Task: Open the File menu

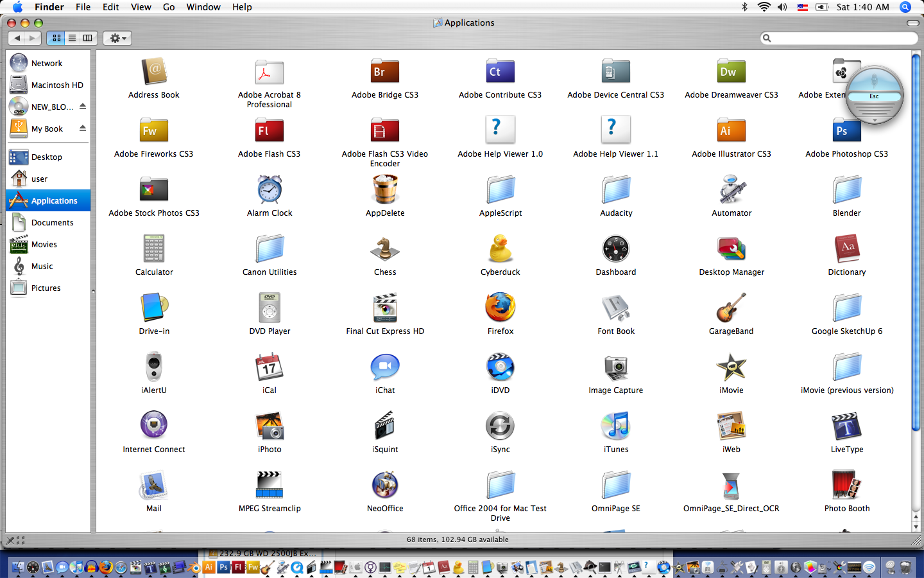Action: pyautogui.click(x=83, y=7)
